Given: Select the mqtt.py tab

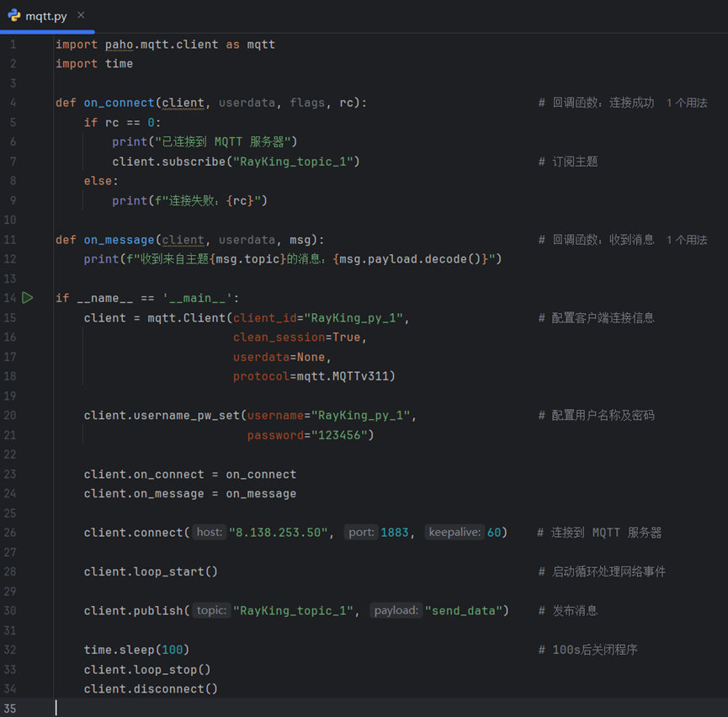Looking at the screenshot, I should pyautogui.click(x=46, y=16).
